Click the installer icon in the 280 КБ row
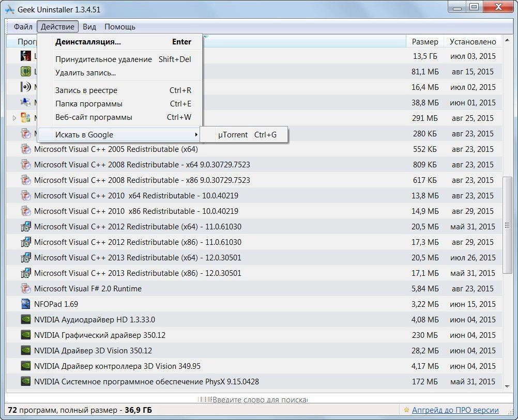This screenshot has width=518, height=420. click(26, 133)
